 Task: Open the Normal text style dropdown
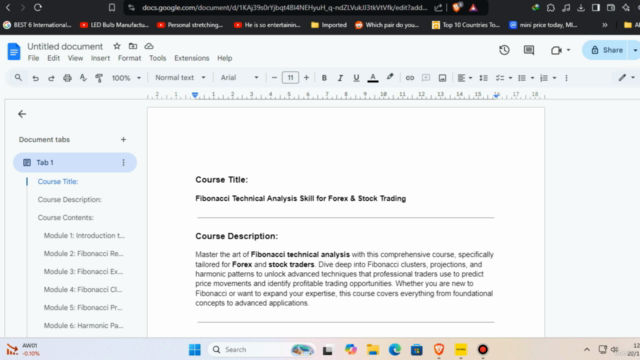180,78
